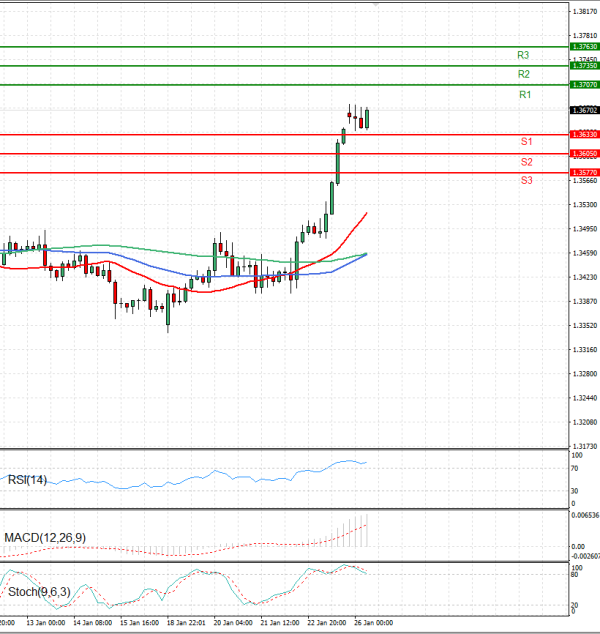Click the last green candlestick on the chart

(x=368, y=118)
